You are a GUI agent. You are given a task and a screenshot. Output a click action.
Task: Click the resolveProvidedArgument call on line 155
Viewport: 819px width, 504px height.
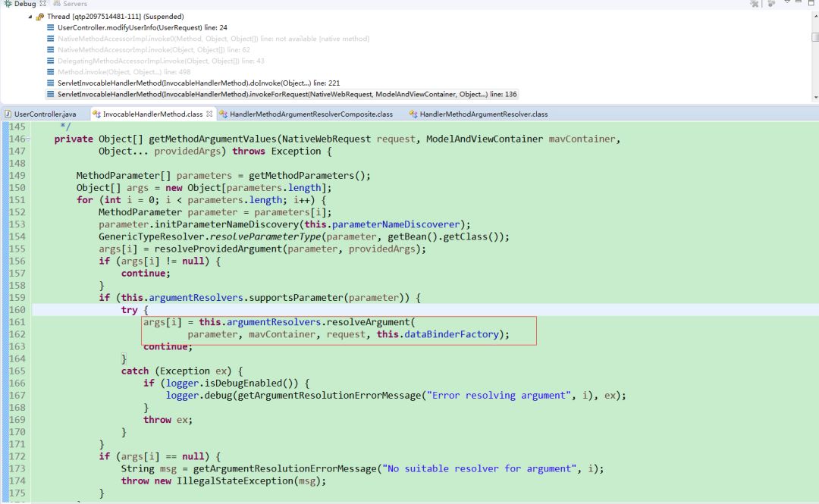coord(218,249)
